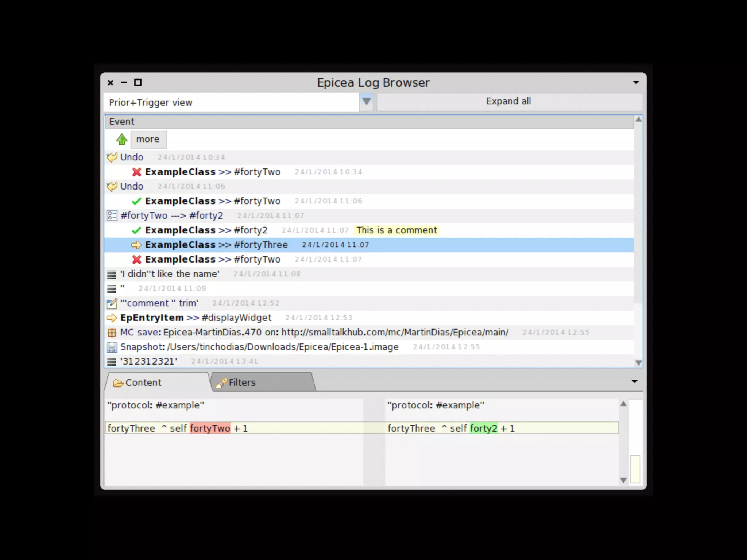
Task: Click the green checkmark beside #forty2 entry
Action: click(x=136, y=230)
